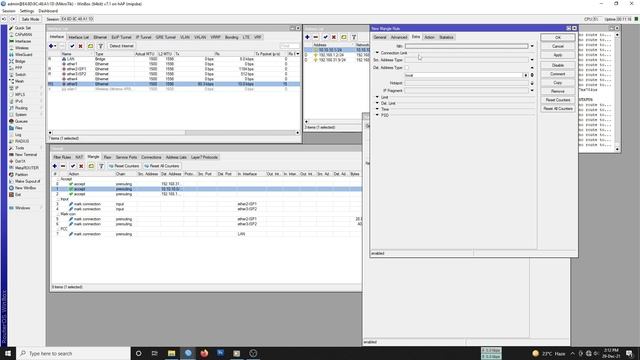Screen dimensions: 640x360
Task: Disable selected mangle rule with red X
Action: click(81, 166)
